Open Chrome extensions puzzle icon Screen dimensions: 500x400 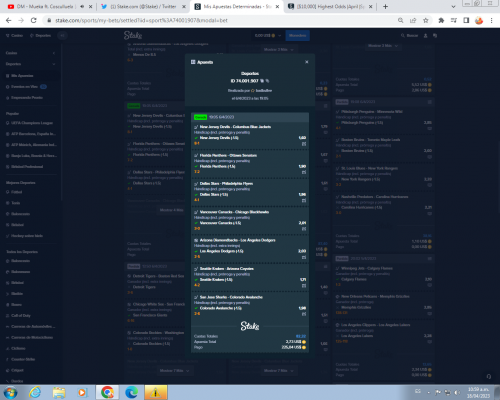tap(441, 20)
